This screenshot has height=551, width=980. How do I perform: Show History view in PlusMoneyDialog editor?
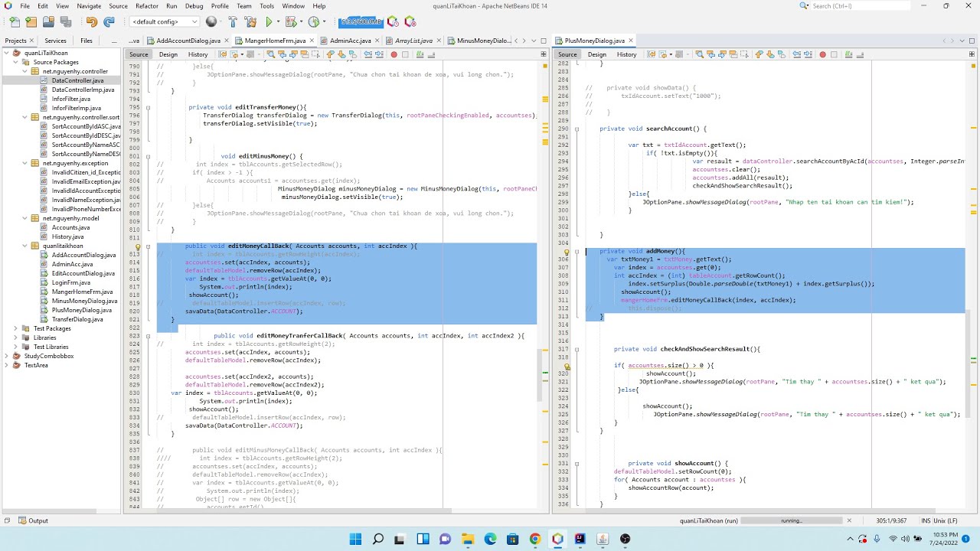click(x=627, y=54)
